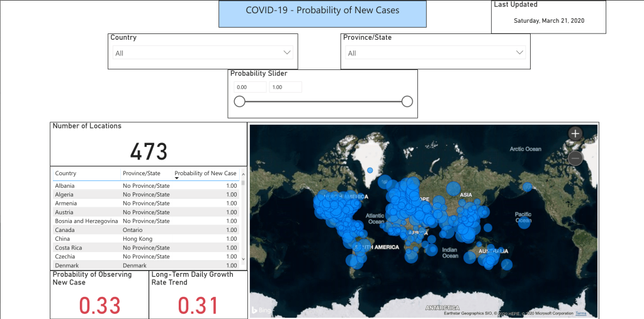Open the Terms link on map

(580, 313)
